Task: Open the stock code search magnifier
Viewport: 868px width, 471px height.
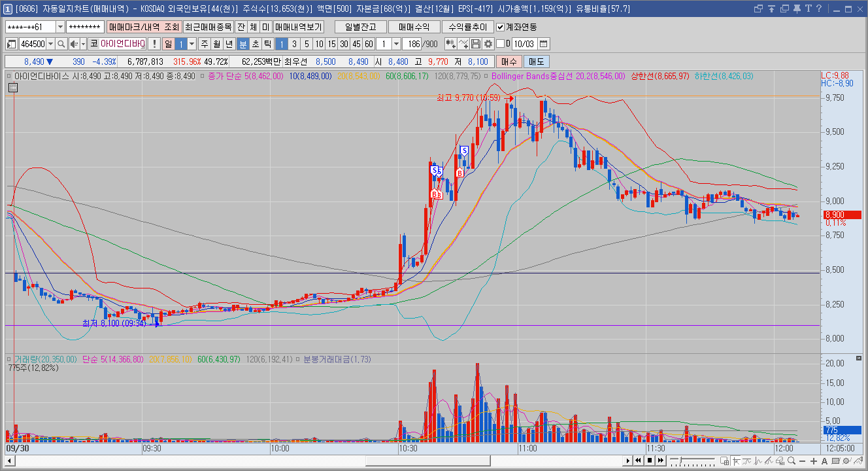Action: 61,44
